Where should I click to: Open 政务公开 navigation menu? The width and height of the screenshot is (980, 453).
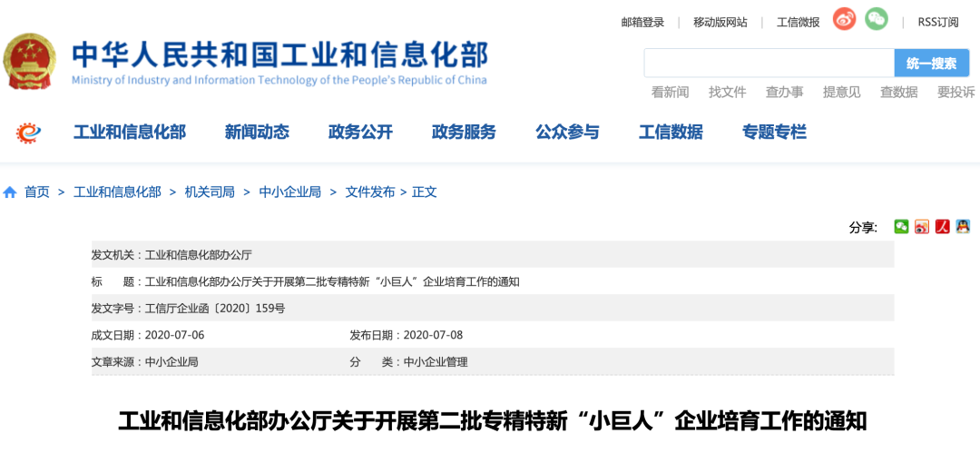[360, 132]
